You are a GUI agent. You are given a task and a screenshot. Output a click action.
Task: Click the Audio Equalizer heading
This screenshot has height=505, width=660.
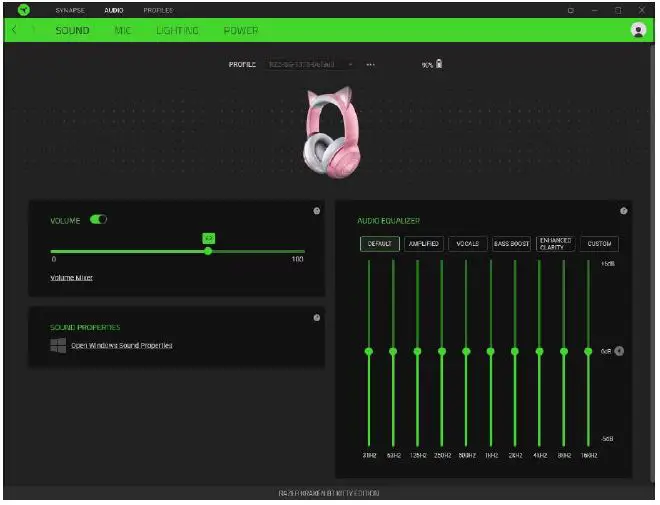(389, 221)
